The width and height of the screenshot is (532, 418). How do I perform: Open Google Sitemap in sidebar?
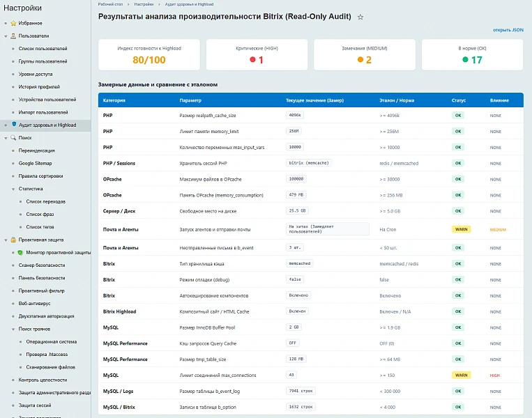coord(35,164)
